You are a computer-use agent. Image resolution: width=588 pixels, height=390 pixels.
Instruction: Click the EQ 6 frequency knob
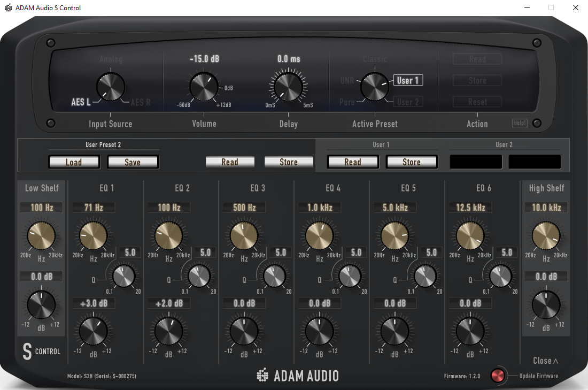click(x=470, y=236)
